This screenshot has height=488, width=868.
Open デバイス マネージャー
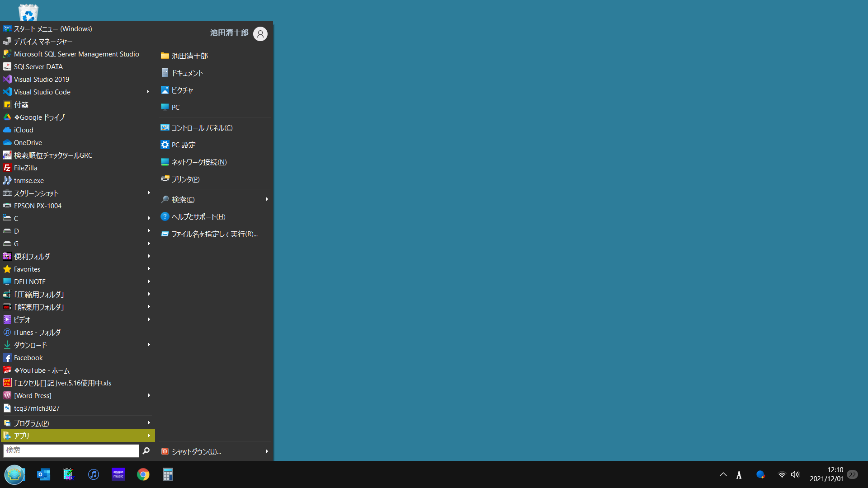tap(78, 41)
